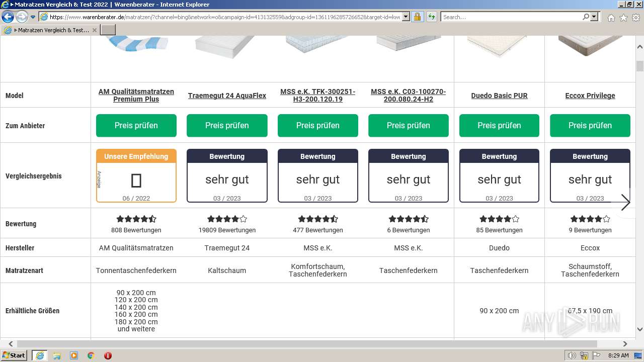Open MSS e.K. C03-100270 model link
This screenshot has width=644, height=362.
click(x=409, y=95)
